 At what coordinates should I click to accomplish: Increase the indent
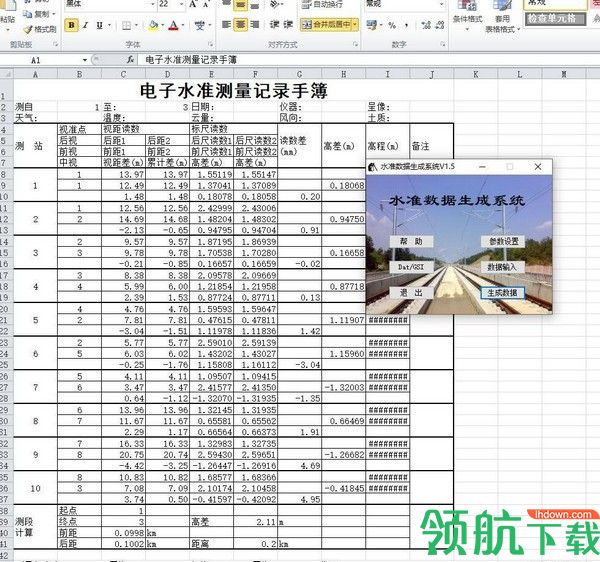pos(288,25)
